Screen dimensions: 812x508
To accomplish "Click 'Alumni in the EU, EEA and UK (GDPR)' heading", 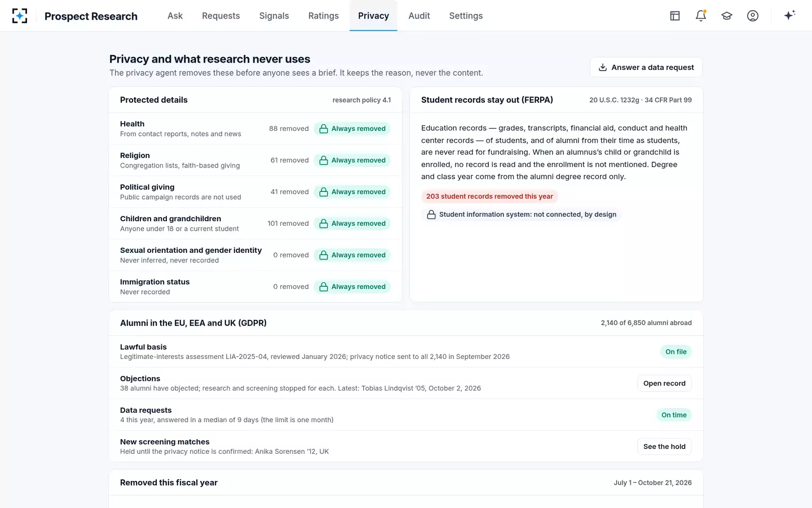I will (193, 323).
